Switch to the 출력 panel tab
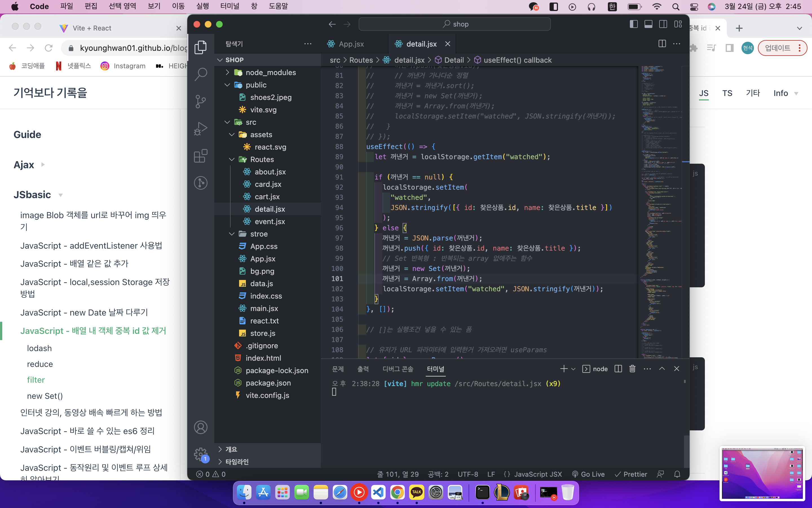Image resolution: width=812 pixels, height=508 pixels. (363, 369)
